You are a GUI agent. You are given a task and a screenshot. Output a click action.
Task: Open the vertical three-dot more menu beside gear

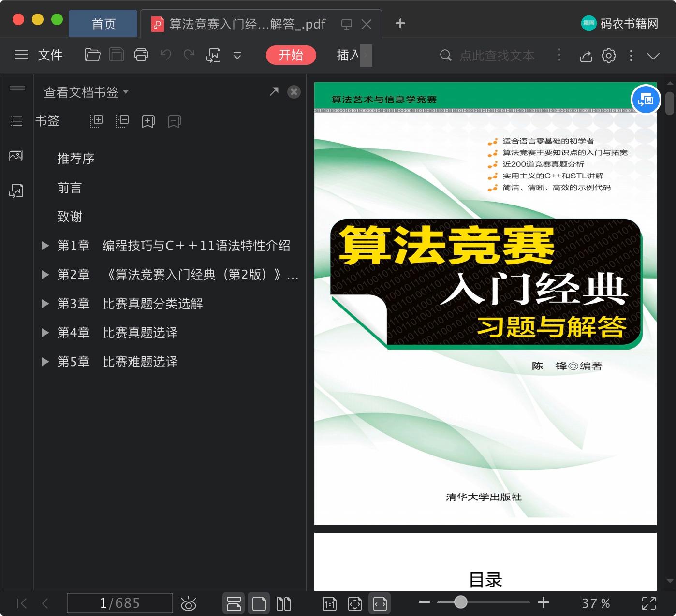631,56
